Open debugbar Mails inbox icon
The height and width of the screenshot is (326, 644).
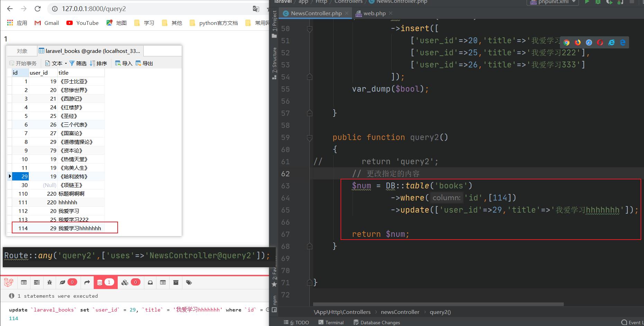(150, 282)
